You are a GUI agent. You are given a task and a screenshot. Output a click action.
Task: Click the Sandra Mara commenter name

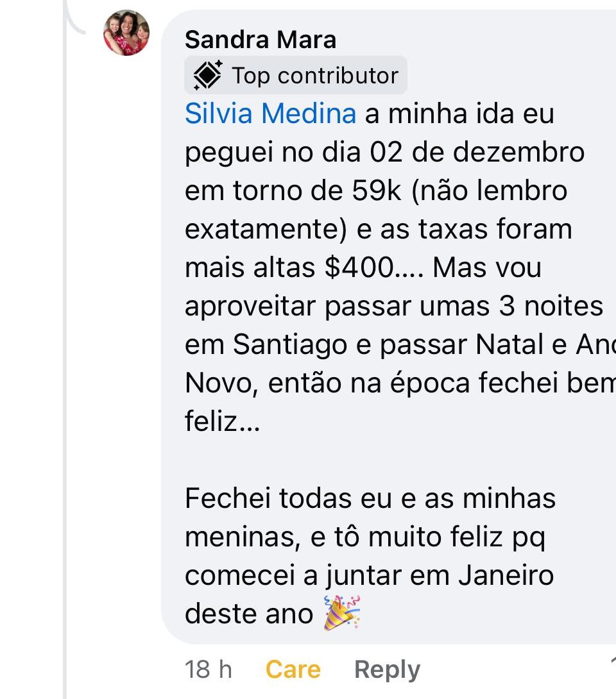[x=260, y=40]
